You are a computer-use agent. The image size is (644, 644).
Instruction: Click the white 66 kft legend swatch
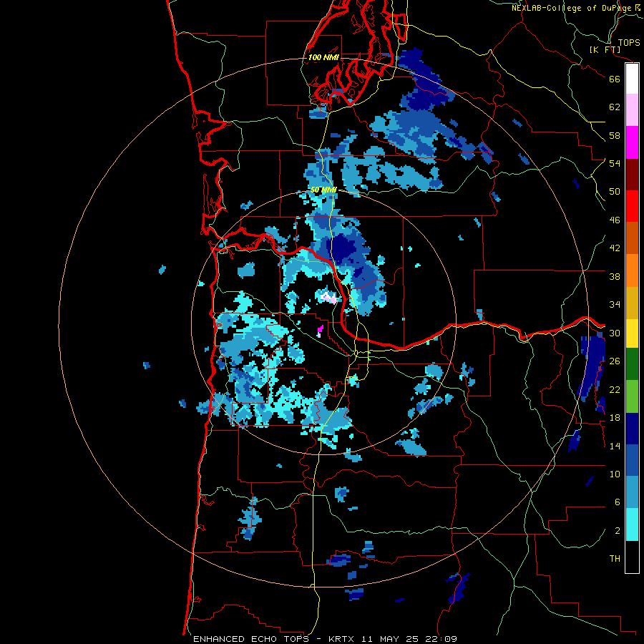[632, 79]
